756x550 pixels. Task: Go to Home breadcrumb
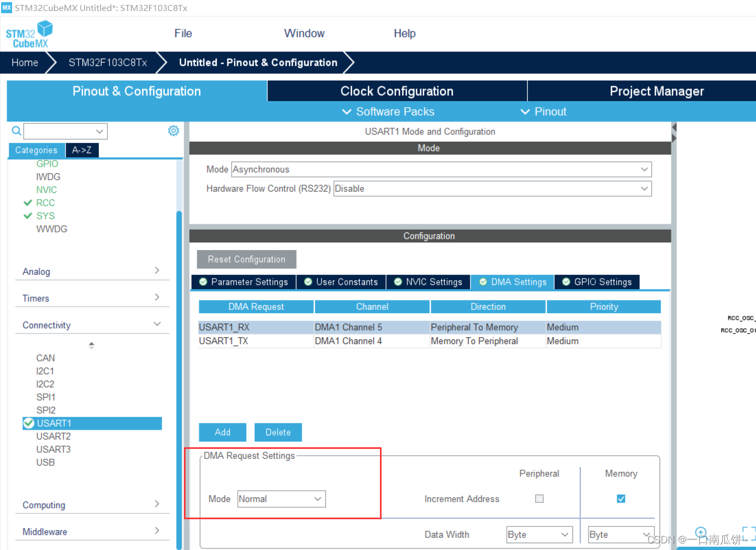(25, 63)
